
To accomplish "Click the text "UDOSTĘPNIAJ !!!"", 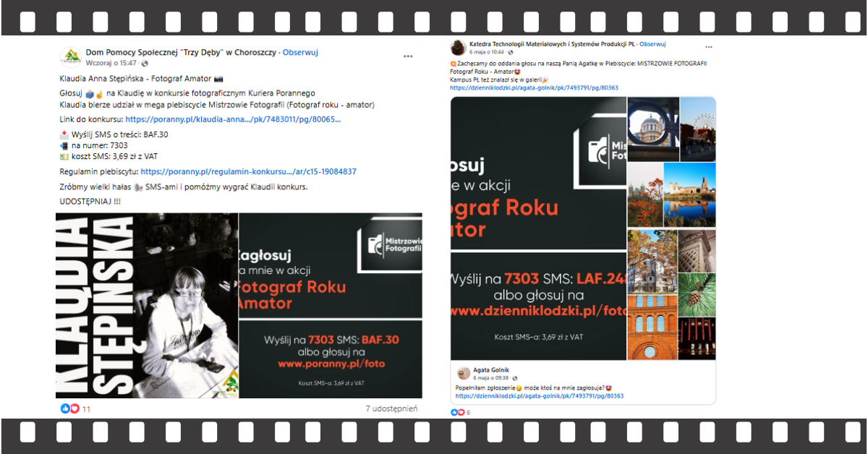I will [90, 200].
